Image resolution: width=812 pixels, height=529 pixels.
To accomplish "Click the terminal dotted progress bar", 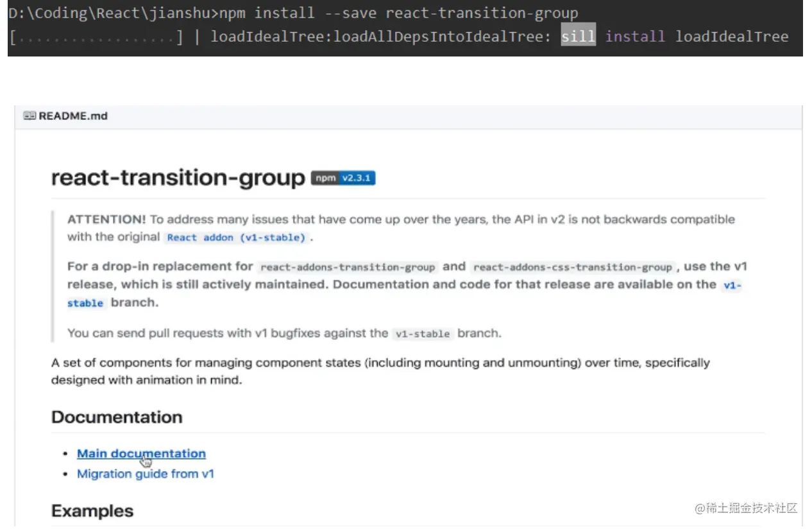I will (96, 37).
